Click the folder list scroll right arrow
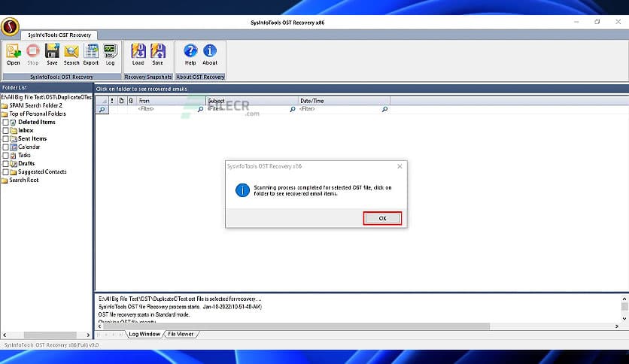 coord(88,335)
